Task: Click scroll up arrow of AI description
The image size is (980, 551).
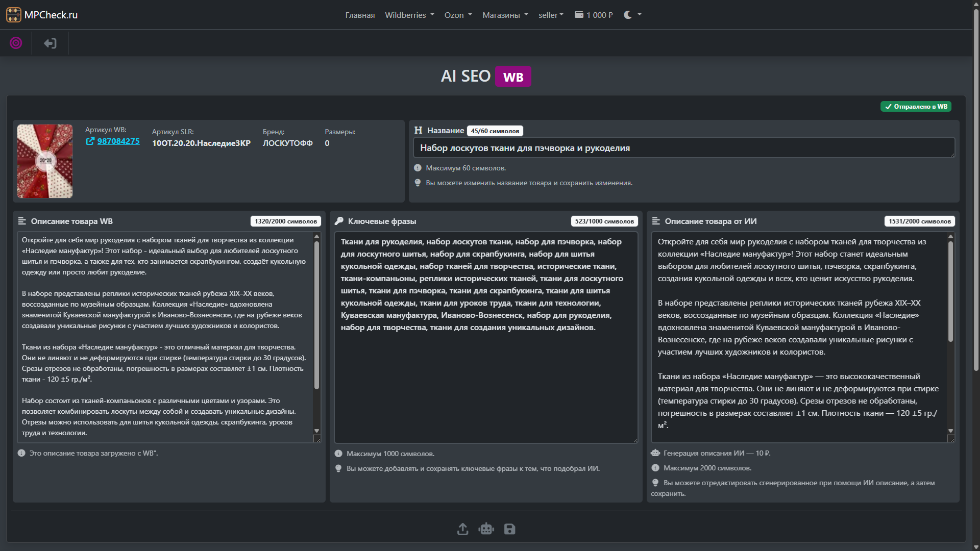Action: pyautogui.click(x=950, y=237)
